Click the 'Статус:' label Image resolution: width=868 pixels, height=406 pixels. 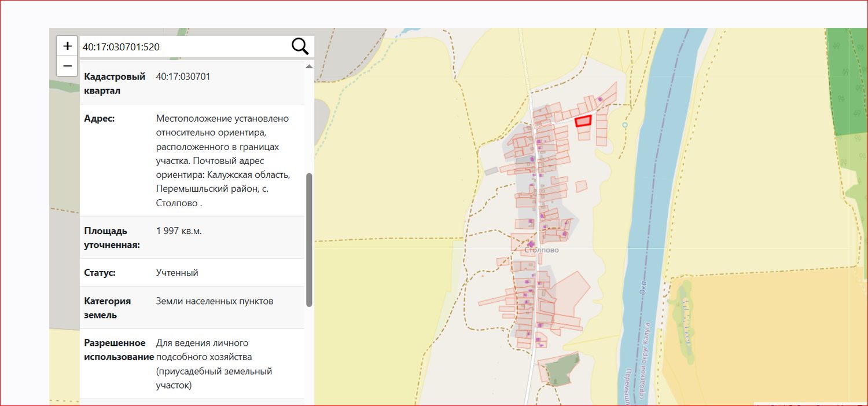pyautogui.click(x=100, y=272)
